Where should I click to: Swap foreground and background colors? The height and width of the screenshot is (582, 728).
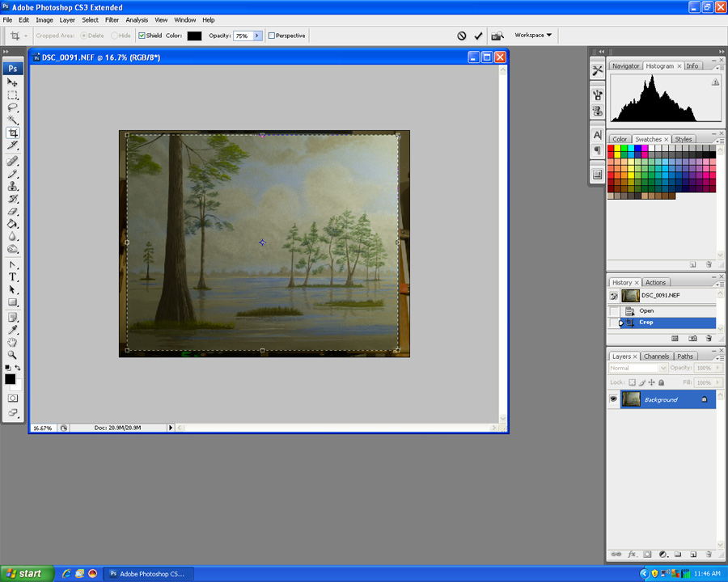tap(18, 368)
